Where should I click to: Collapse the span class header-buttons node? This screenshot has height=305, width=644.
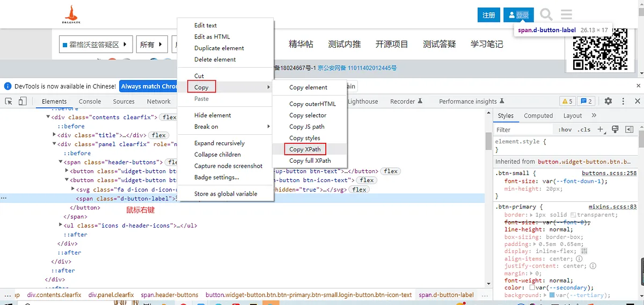(x=61, y=162)
